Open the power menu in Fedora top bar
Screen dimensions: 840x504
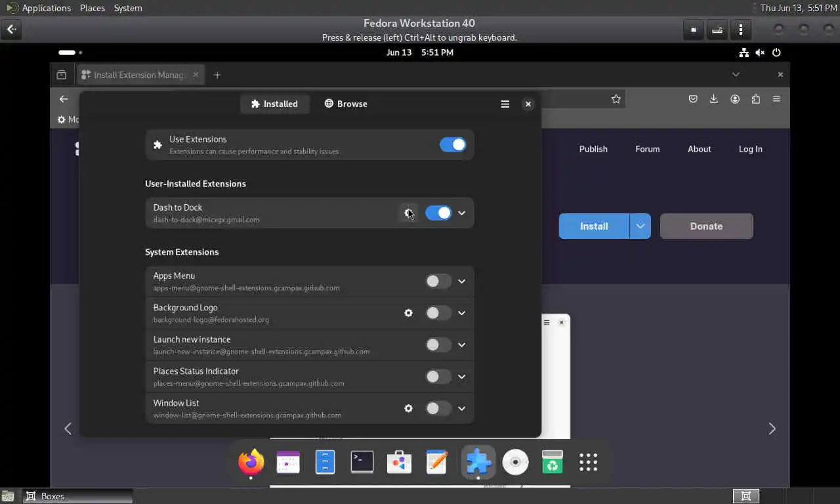(x=777, y=52)
